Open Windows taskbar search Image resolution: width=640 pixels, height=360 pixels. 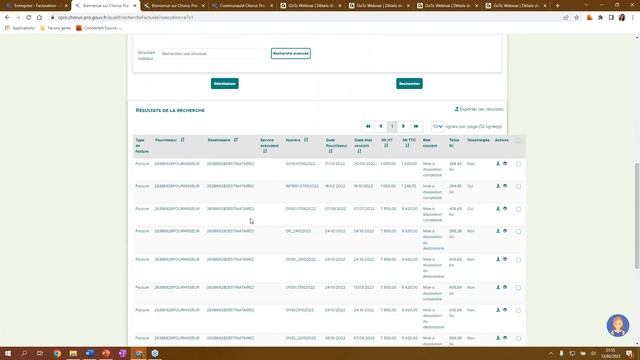(24, 353)
